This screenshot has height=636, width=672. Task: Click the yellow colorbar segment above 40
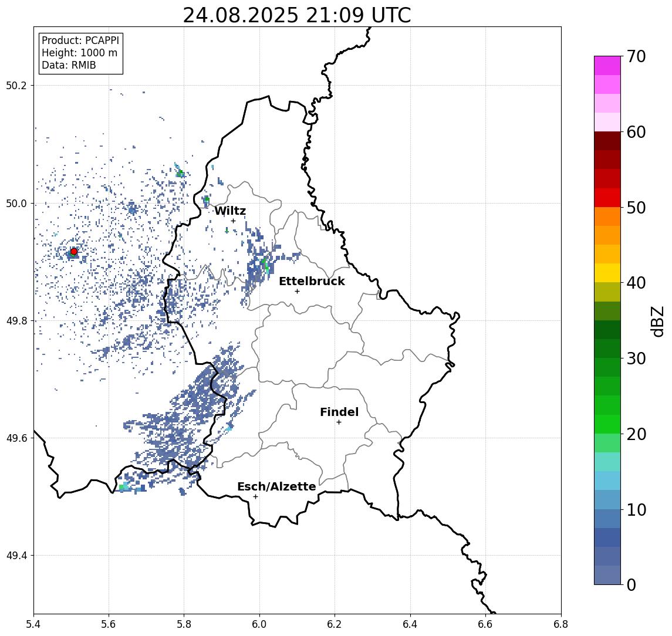(x=607, y=273)
